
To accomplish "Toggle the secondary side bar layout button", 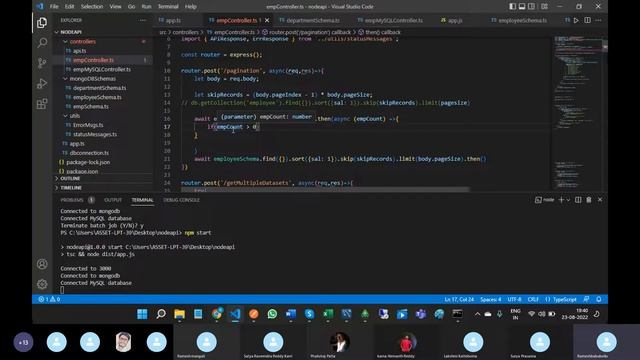I will click(x=531, y=7).
